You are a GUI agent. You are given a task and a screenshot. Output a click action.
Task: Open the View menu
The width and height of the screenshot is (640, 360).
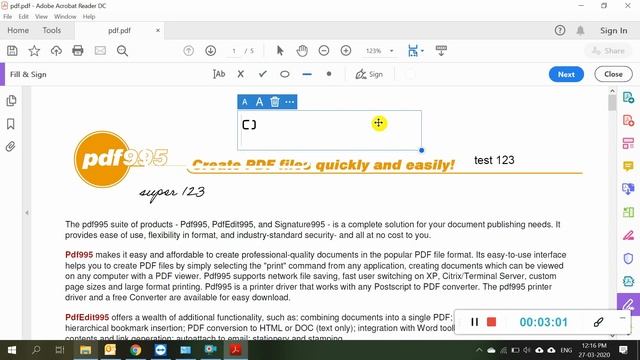41,17
